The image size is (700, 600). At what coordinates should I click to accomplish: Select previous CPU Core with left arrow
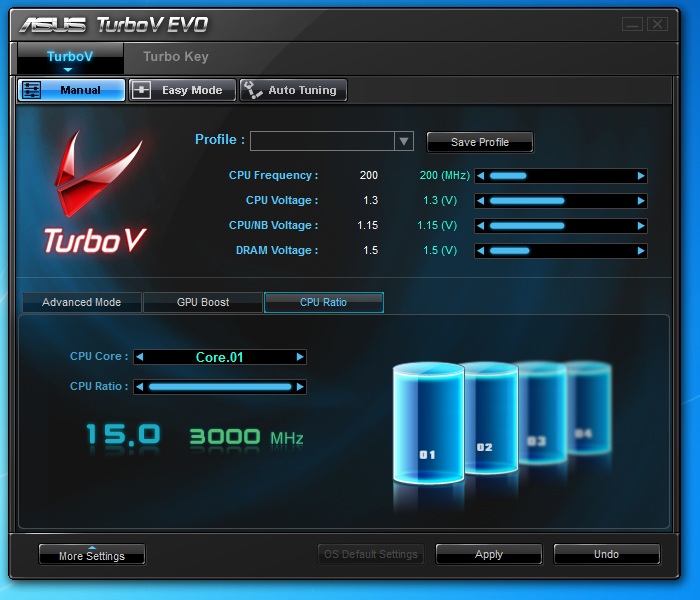(x=139, y=357)
